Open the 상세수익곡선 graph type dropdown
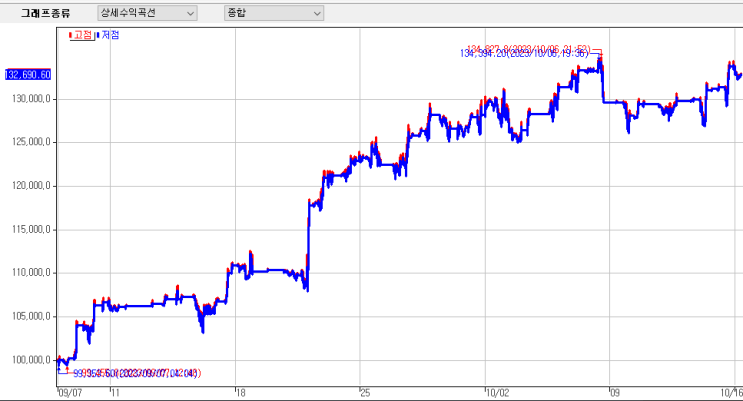This screenshot has width=743, height=401. (147, 13)
